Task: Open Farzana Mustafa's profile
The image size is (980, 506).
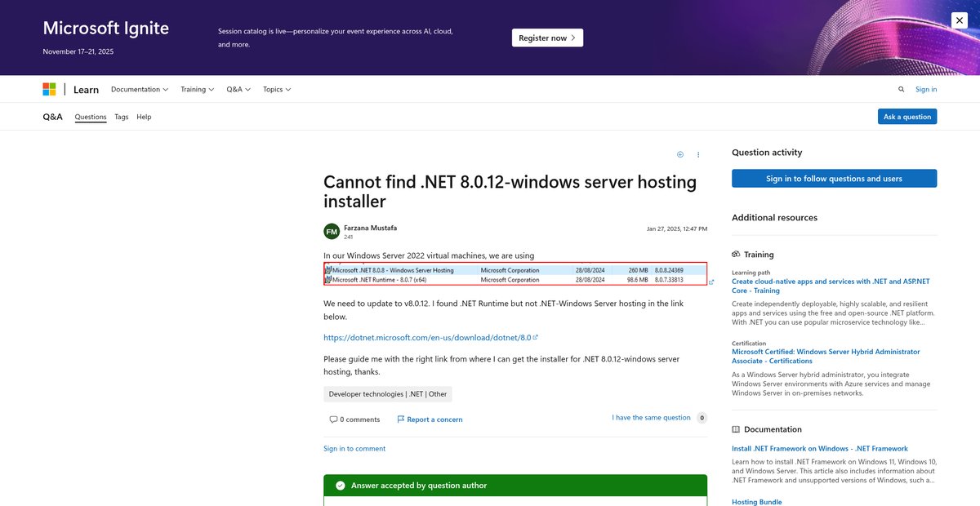Action: tap(370, 228)
